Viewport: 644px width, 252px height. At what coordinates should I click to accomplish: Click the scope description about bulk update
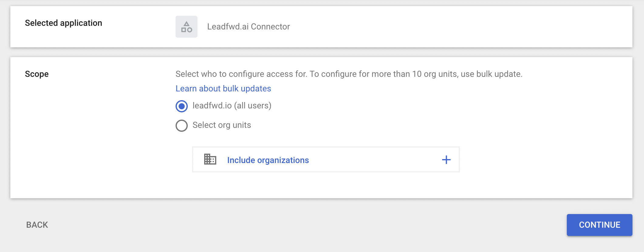tap(349, 74)
